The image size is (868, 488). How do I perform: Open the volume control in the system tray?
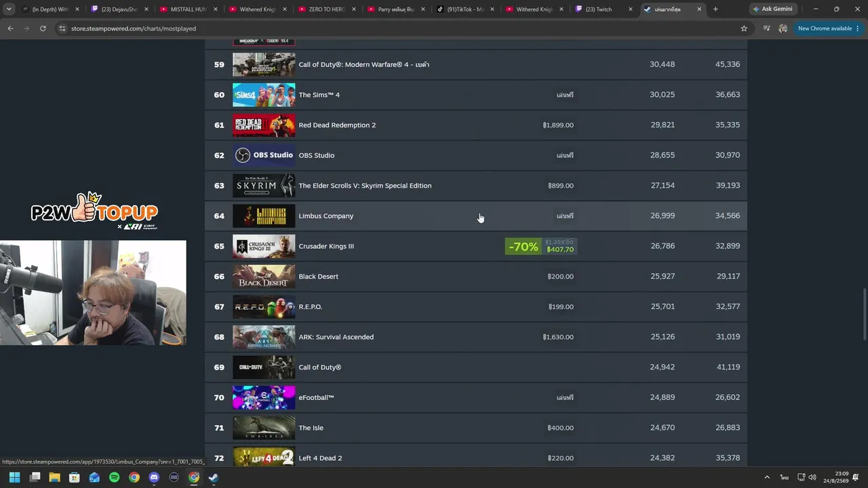(x=812, y=477)
